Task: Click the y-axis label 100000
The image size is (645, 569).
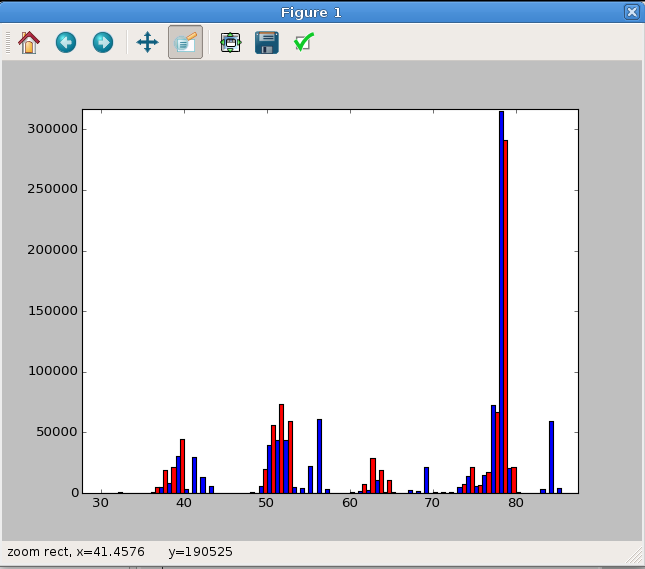Action: pos(52,371)
